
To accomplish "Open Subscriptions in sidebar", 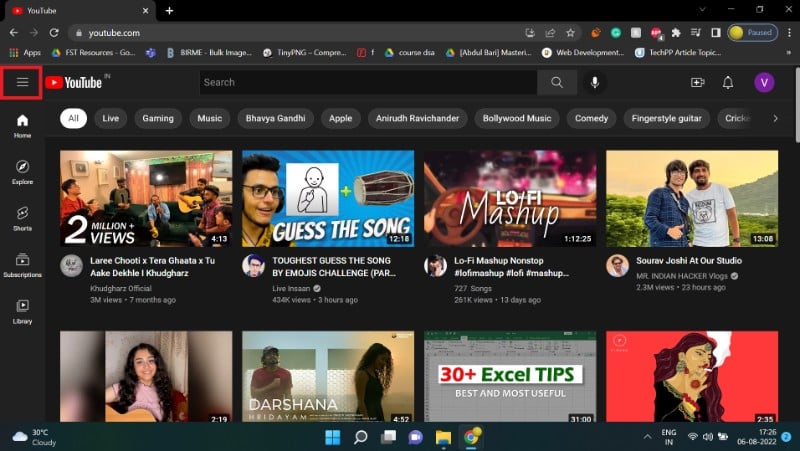I will click(x=22, y=265).
